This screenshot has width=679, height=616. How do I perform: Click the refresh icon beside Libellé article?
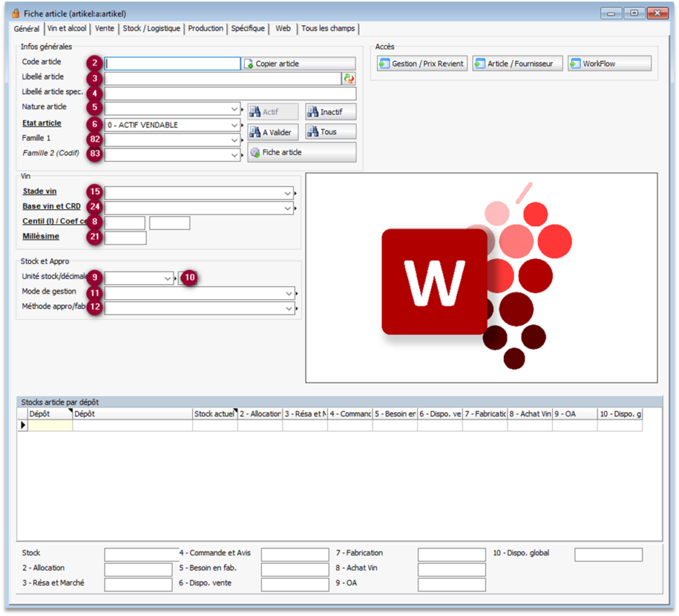[x=349, y=78]
